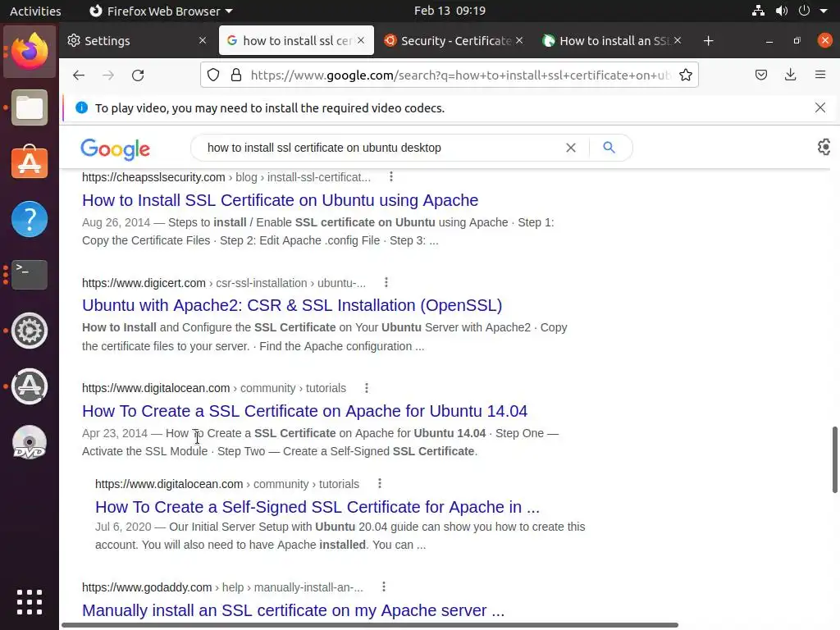Bookmark this page with the star
840x630 pixels.
click(685, 75)
